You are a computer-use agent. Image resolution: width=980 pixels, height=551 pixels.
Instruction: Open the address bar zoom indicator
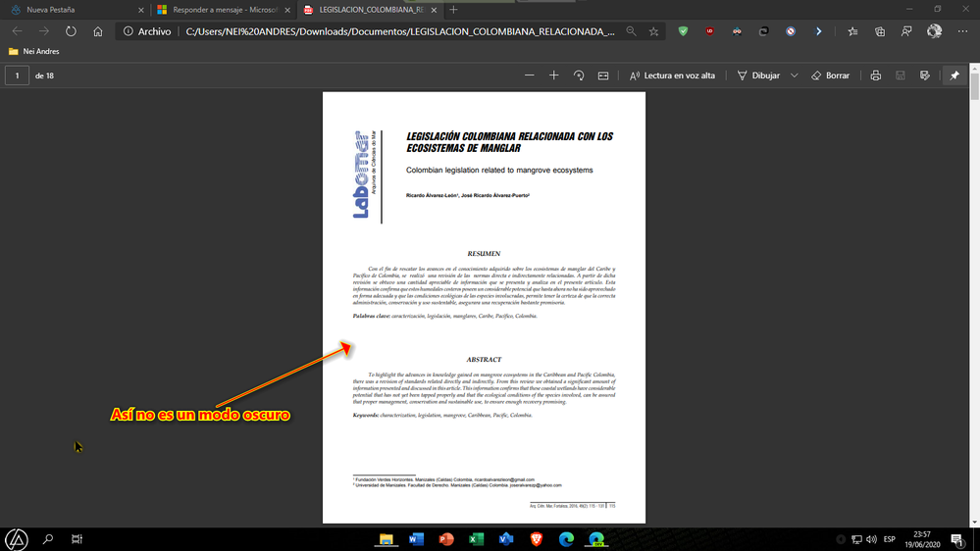click(x=631, y=31)
